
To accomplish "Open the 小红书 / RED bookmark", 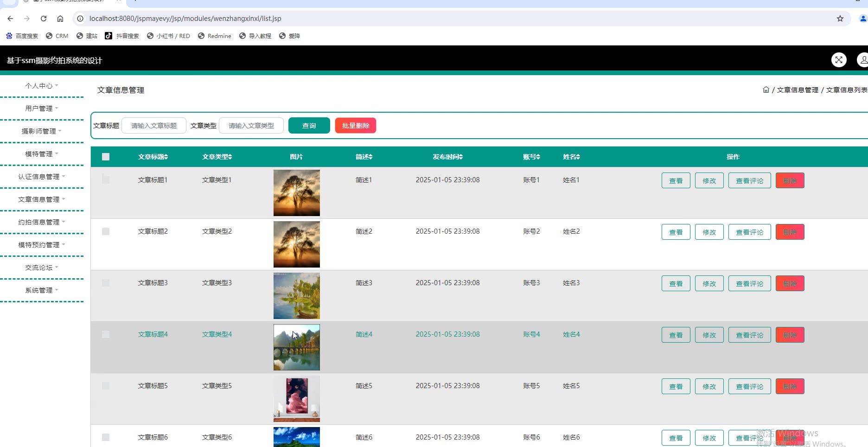I will (168, 36).
